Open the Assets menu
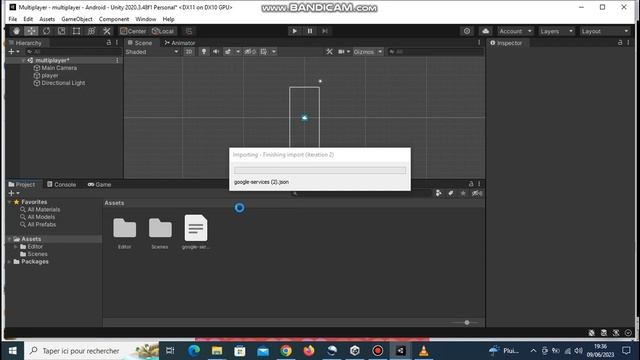The image size is (640, 360). [47, 19]
